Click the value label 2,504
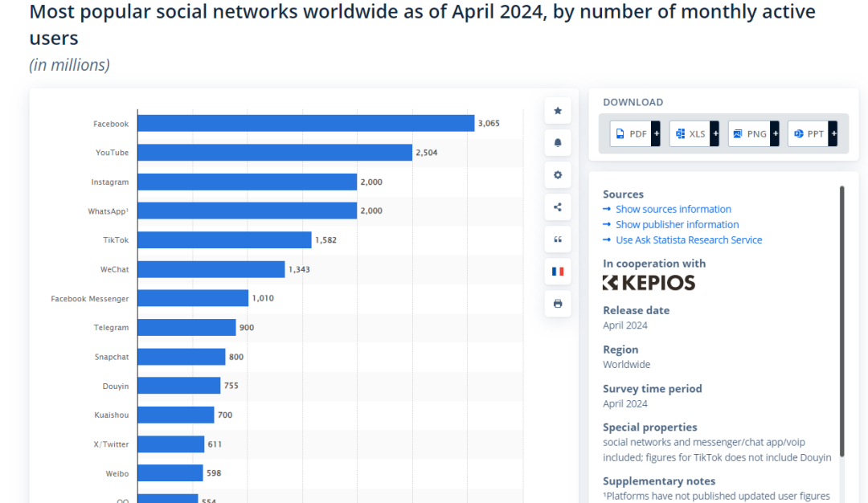Image resolution: width=868 pixels, height=503 pixels. [x=427, y=153]
